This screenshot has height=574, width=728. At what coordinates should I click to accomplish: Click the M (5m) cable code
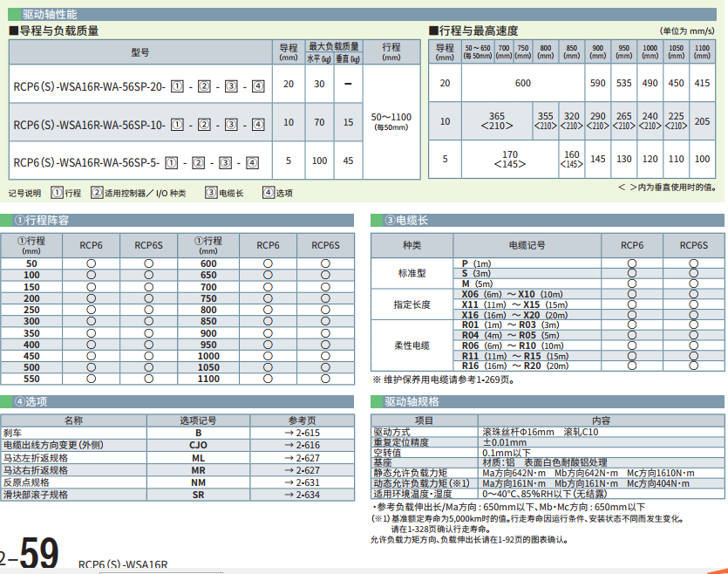(477, 284)
